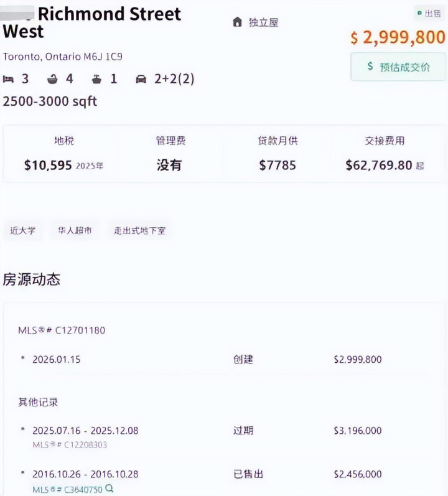This screenshot has height=496, width=448.
Task: Select the 近大学 tag
Action: coord(23,230)
